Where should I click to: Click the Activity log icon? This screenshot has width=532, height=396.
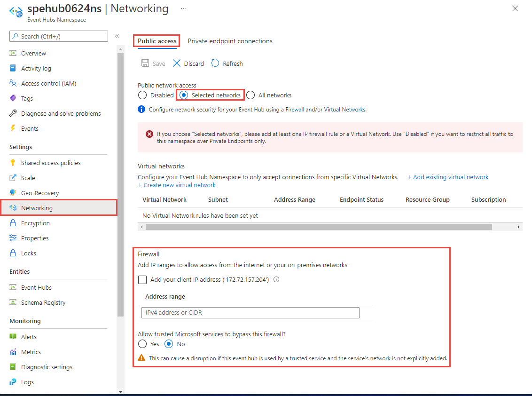coord(13,68)
